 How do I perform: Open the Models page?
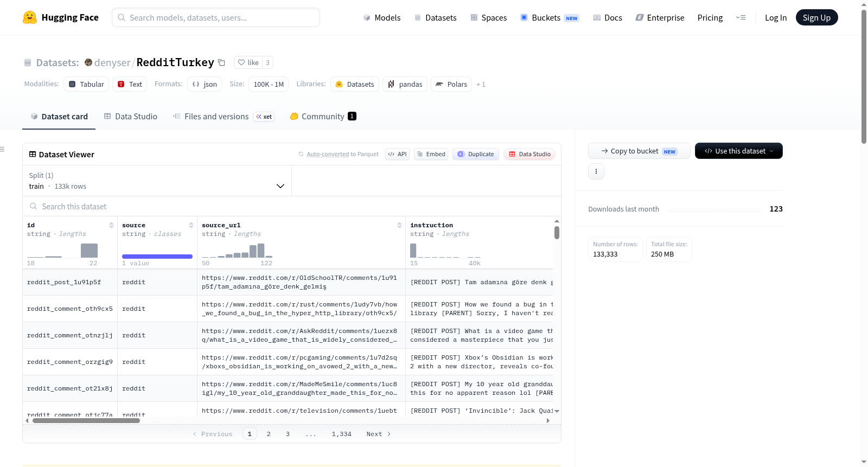click(382, 17)
